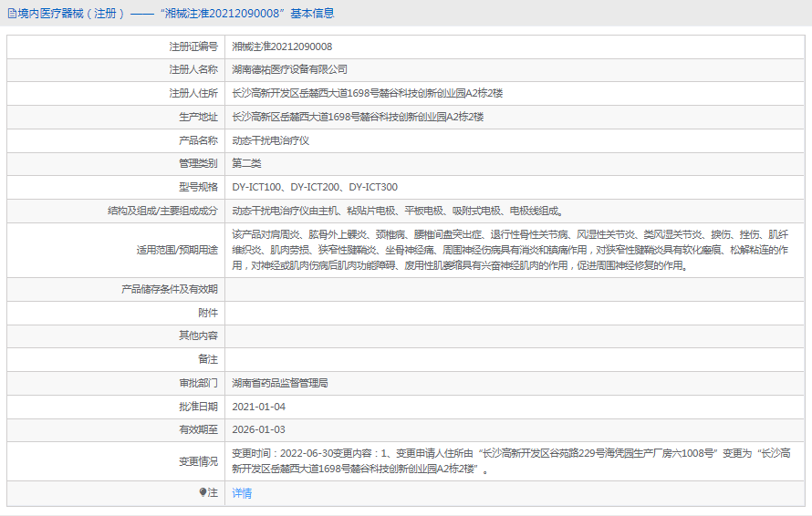This screenshot has width=812, height=516.
Task: Click the 生产地址 label
Action: coord(198,117)
